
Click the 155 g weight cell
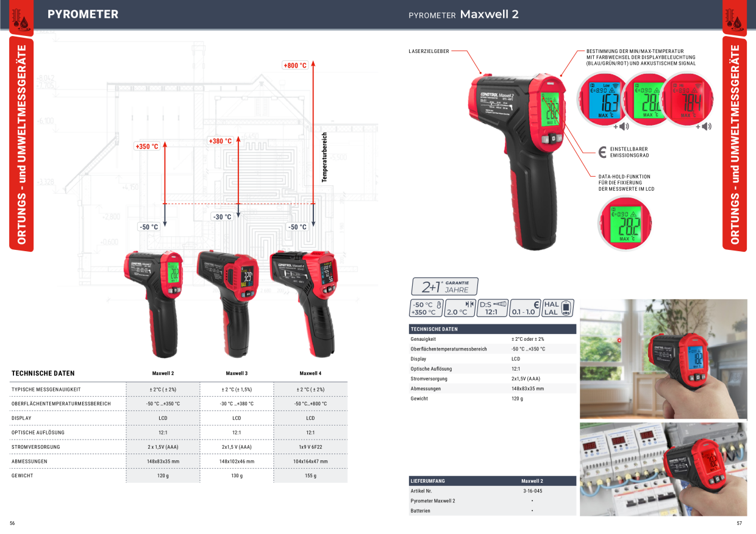coord(310,475)
